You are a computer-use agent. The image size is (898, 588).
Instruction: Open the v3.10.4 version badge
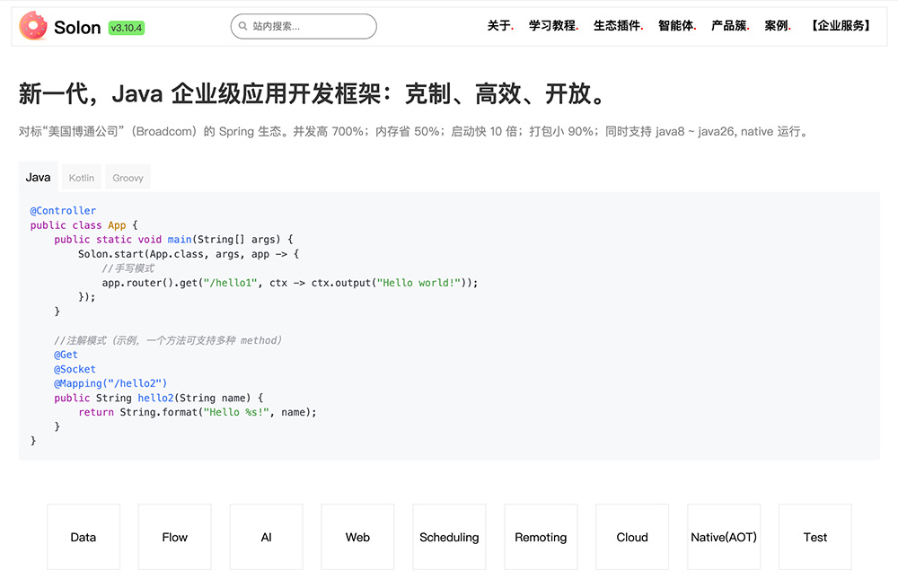coord(127,28)
